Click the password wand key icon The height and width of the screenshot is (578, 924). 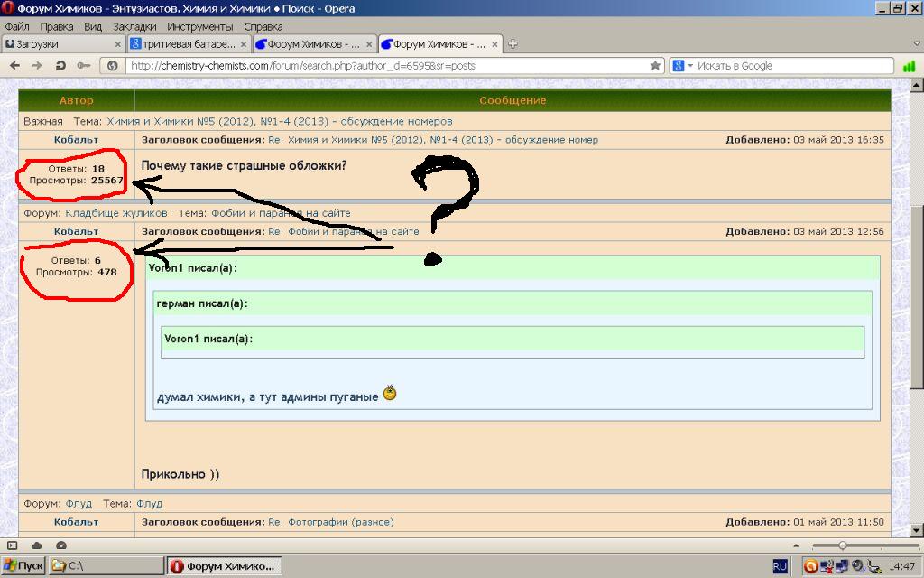pyautogui.click(x=83, y=66)
